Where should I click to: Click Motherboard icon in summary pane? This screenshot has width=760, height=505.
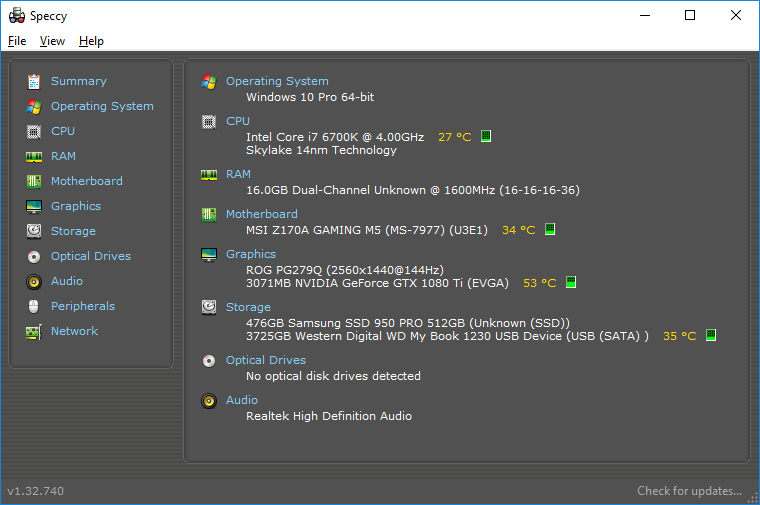209,215
